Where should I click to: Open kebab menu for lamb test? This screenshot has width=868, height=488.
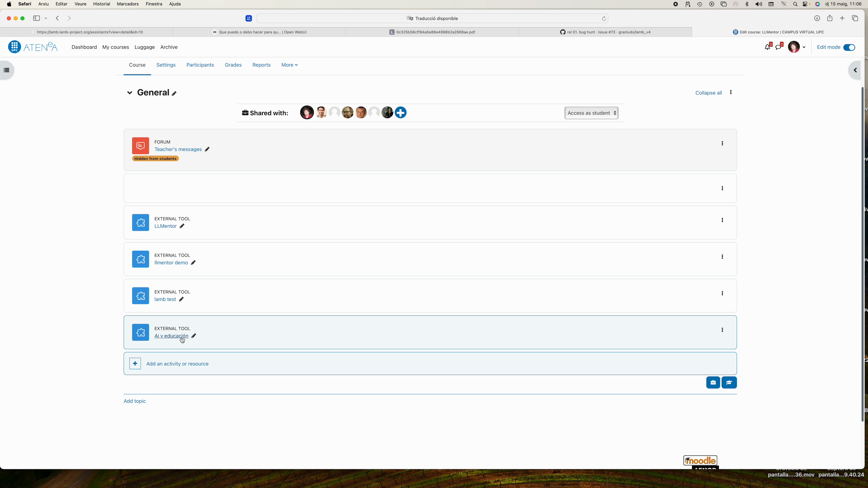pos(722,293)
